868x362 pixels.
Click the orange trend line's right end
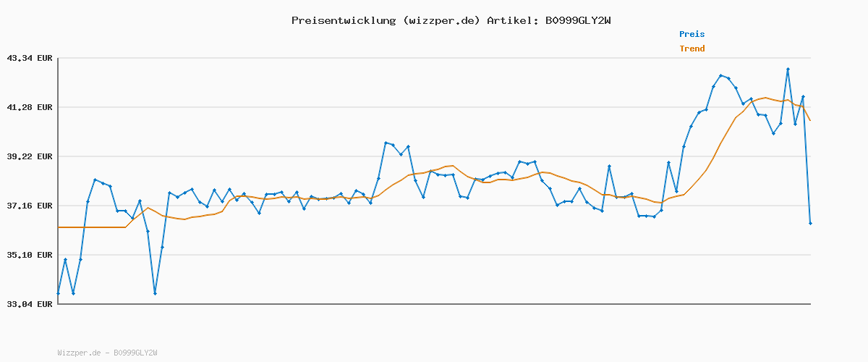coord(810,120)
